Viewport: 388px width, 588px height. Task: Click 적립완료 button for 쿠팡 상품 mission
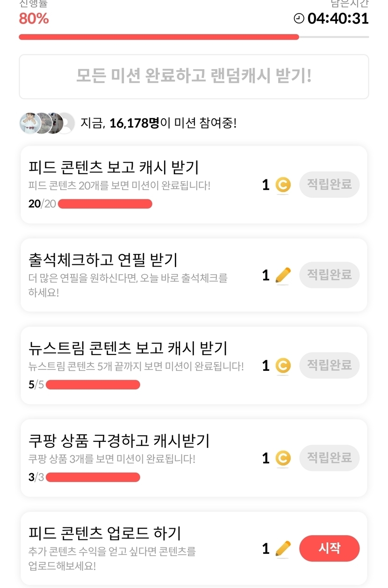click(x=329, y=457)
